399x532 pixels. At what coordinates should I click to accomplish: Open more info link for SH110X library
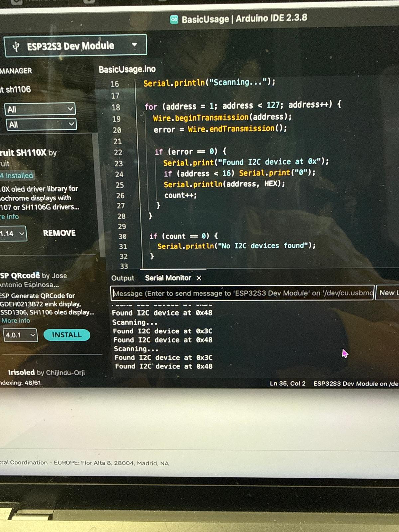point(9,217)
